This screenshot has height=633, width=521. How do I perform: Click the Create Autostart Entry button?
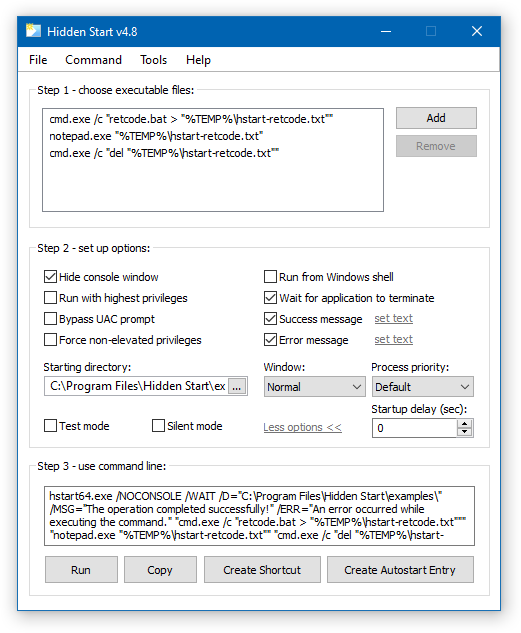[x=400, y=570]
